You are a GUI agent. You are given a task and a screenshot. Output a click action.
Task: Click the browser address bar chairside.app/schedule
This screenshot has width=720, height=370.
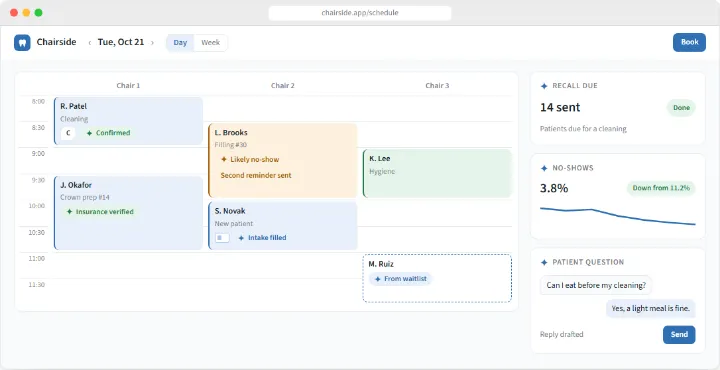point(360,13)
